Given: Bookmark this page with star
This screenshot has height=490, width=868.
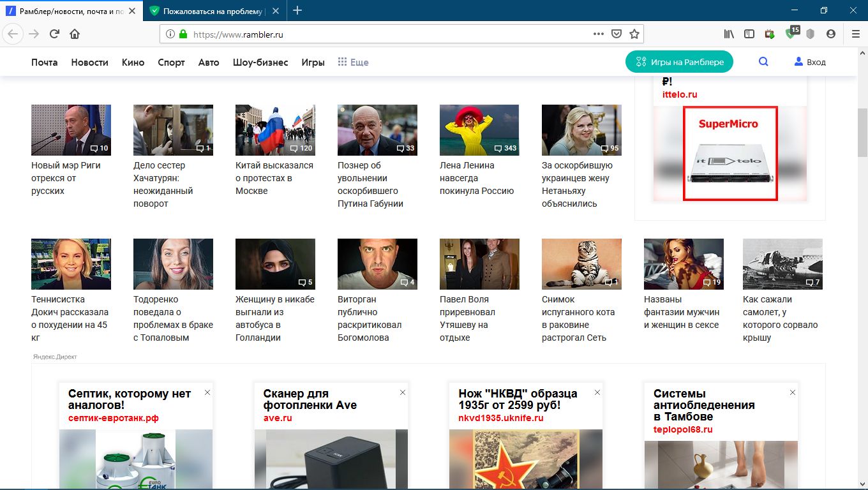Looking at the screenshot, I should tap(634, 34).
